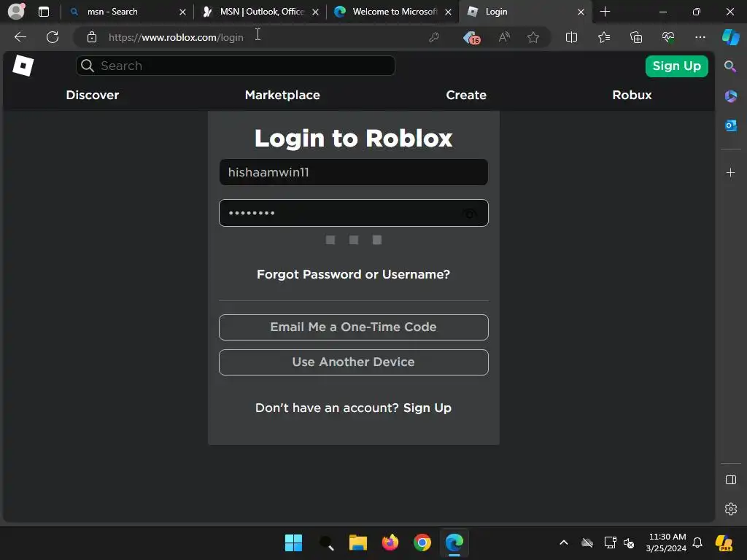Add page to favorites star icon

(533, 37)
